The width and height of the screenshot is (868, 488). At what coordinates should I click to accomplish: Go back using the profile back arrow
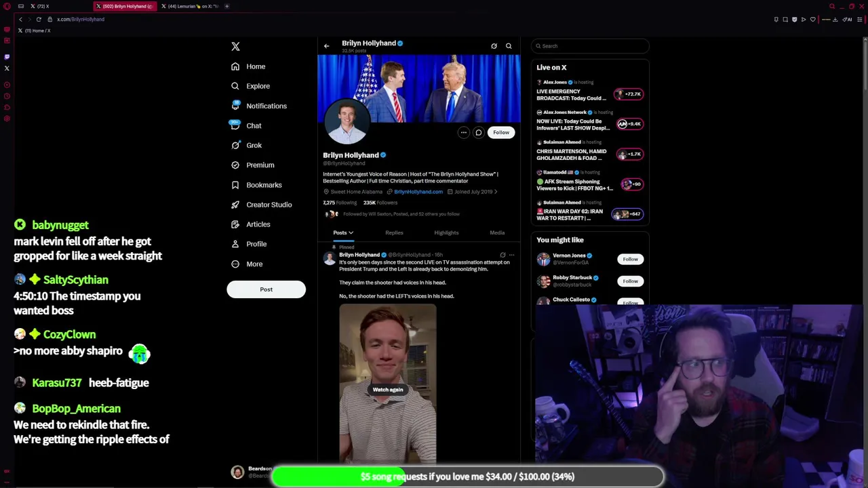coord(326,46)
